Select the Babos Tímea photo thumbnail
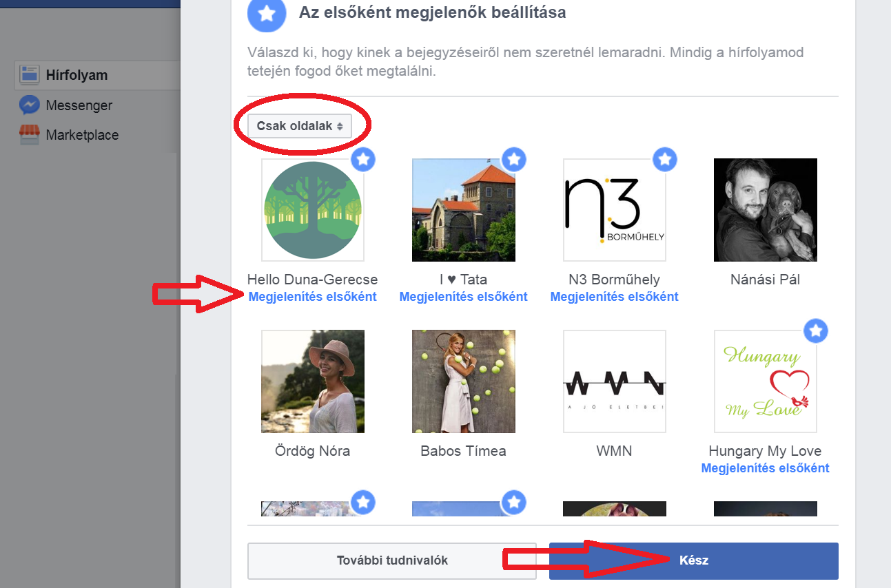The height and width of the screenshot is (588, 891). click(464, 381)
